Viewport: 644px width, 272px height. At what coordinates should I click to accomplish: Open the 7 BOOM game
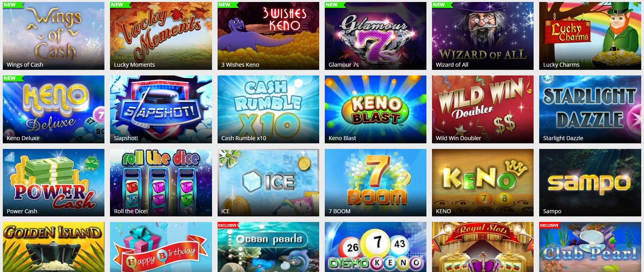(376, 183)
